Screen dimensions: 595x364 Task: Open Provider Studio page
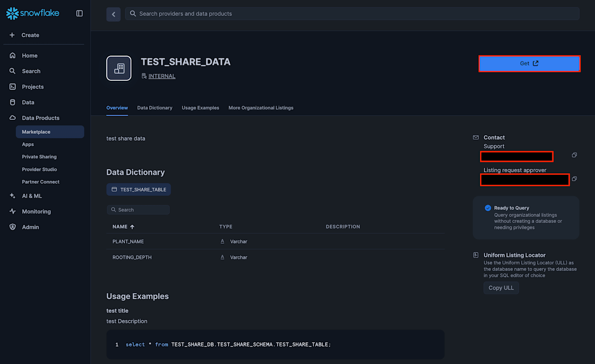(39, 169)
